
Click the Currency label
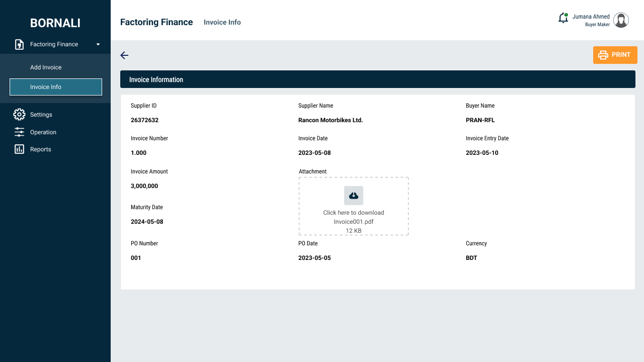point(476,243)
